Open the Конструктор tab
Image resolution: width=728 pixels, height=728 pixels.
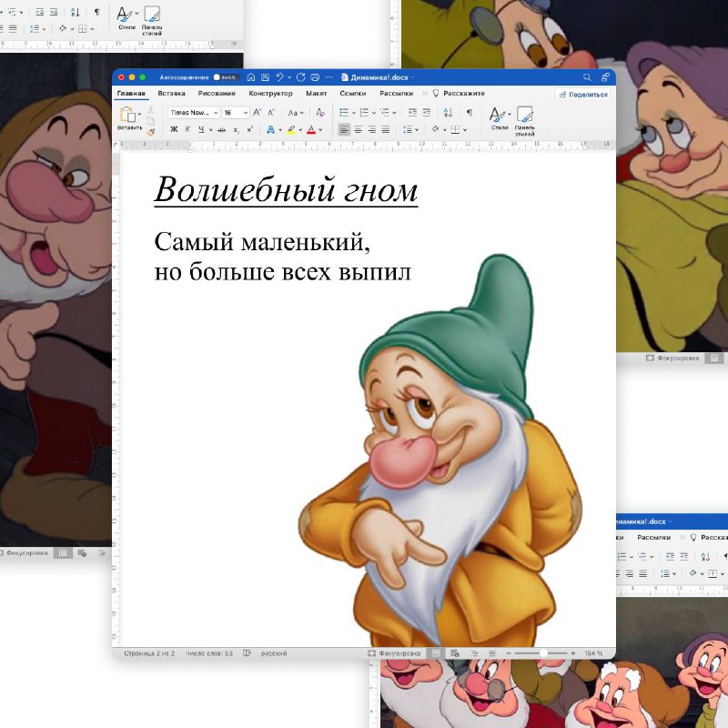pyautogui.click(x=270, y=94)
